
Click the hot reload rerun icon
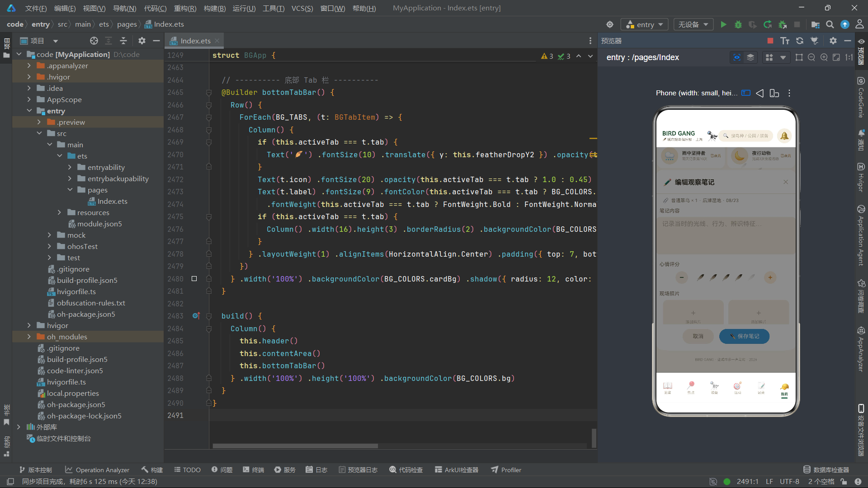[x=768, y=24]
